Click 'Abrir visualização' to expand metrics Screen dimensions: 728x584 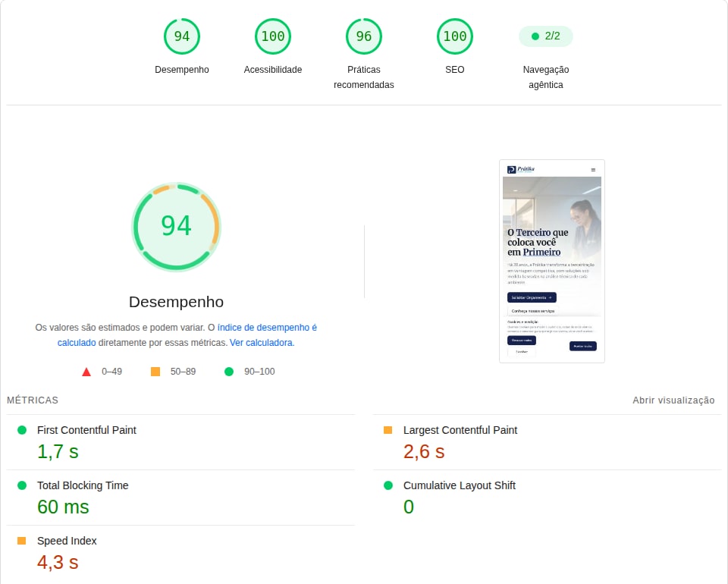click(673, 400)
